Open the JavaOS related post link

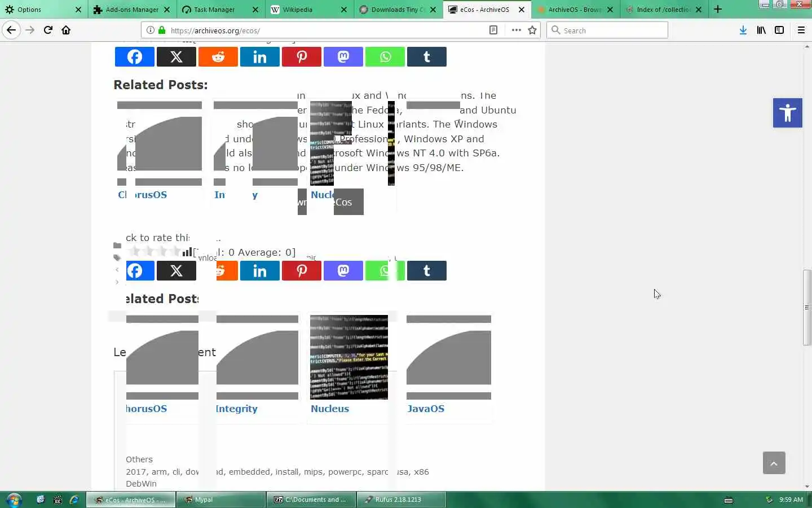point(426,409)
